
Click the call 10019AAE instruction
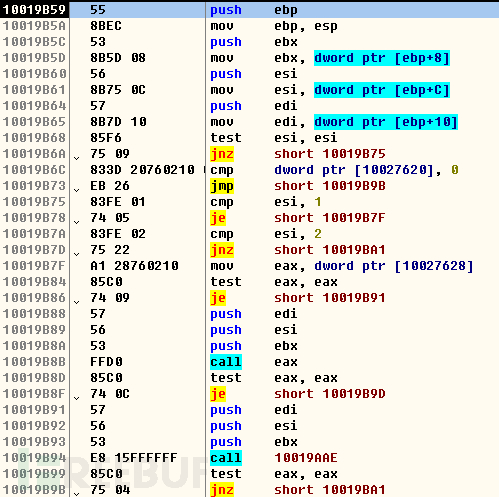coord(274,458)
